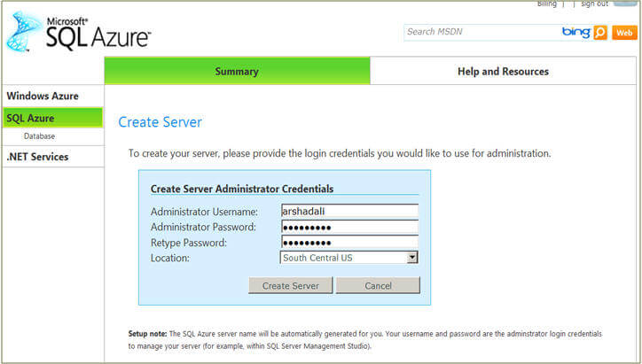The width and height of the screenshot is (642, 364).
Task: Click the sign out link
Action: click(594, 4)
